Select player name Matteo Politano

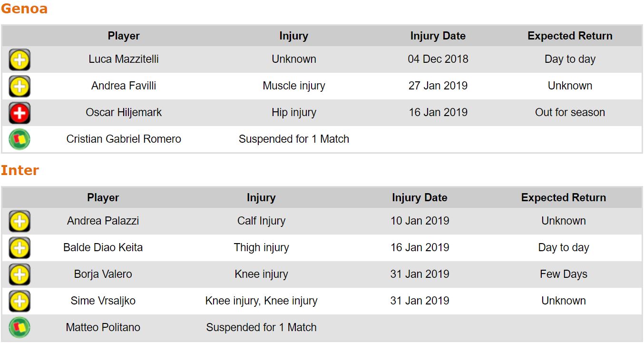(103, 328)
